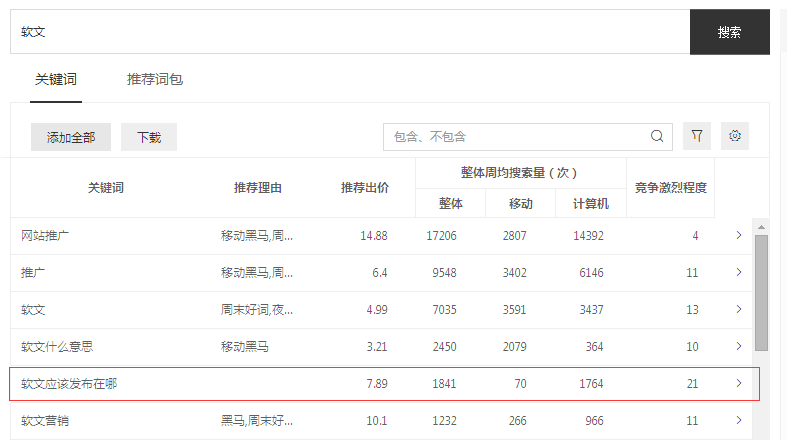Click the 竞争激烈程度 column header

[670, 188]
